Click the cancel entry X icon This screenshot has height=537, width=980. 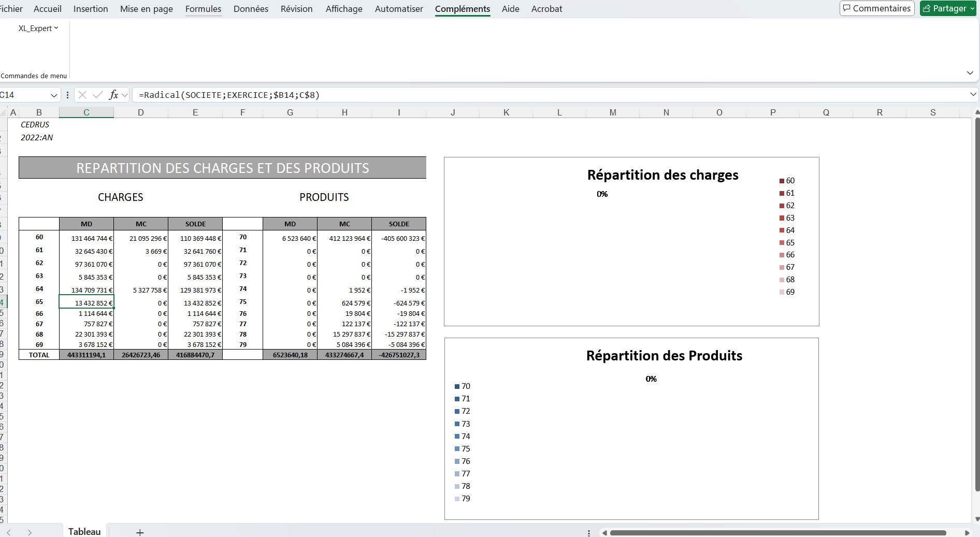(82, 95)
